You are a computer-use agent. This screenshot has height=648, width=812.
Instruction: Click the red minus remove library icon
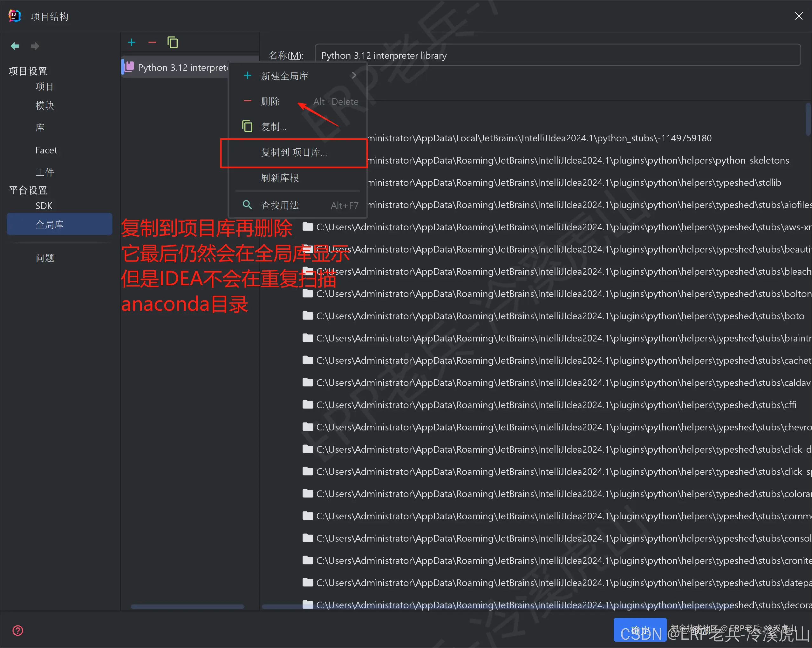[x=152, y=43]
